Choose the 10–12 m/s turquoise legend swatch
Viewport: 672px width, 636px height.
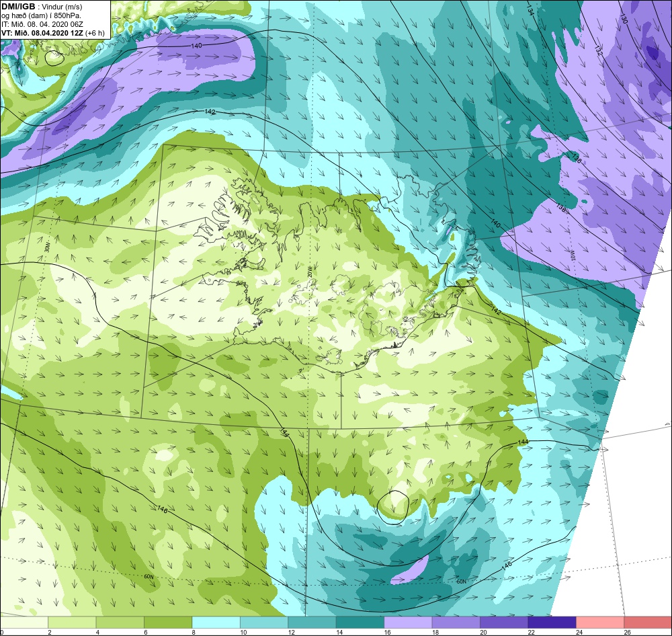264,622
